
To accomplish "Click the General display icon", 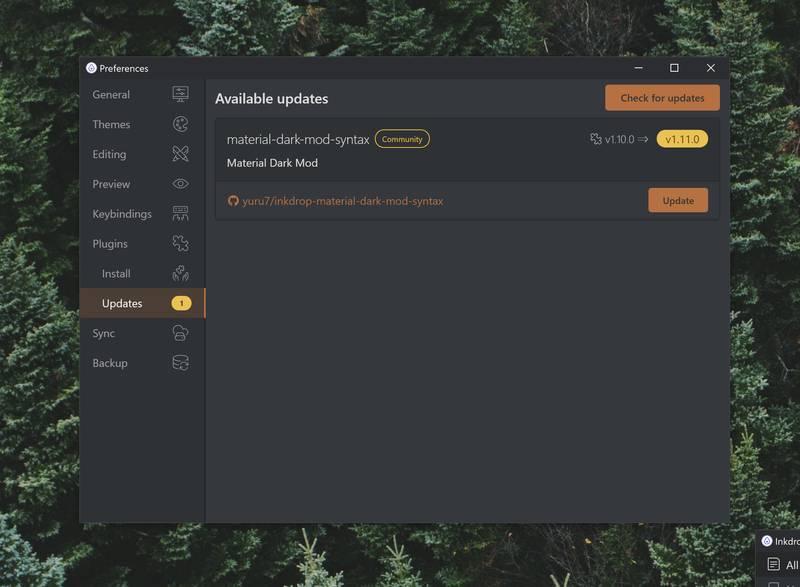I will click(179, 94).
